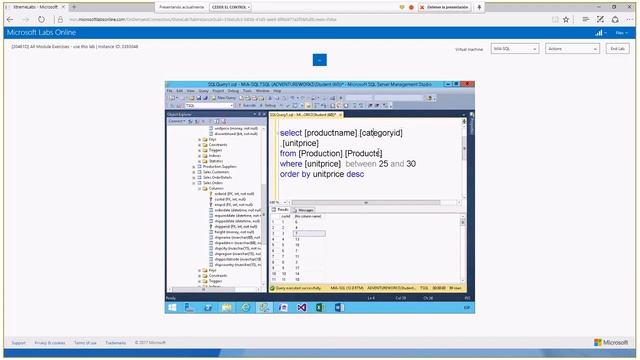Click the Terms of use footer link
This screenshot has width=640, height=360.
coord(85,343)
